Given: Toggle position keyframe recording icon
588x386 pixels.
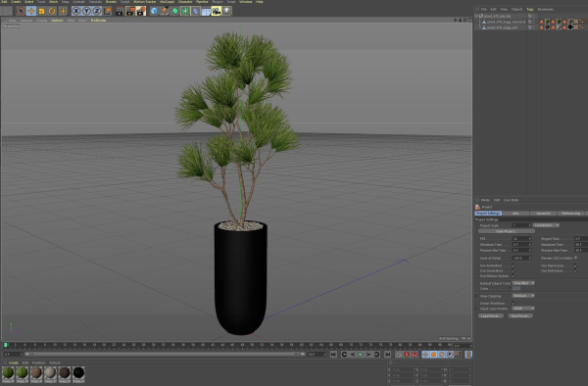Looking at the screenshot, I should (425, 355).
